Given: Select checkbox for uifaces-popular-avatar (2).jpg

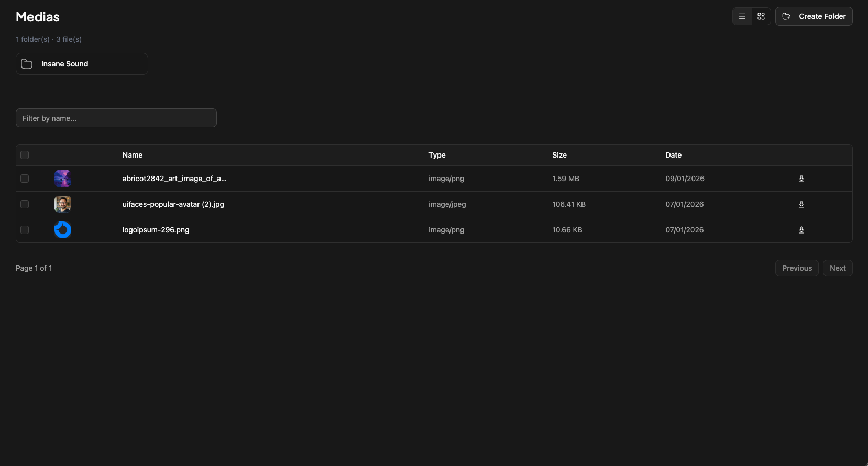Looking at the screenshot, I should pyautogui.click(x=25, y=204).
